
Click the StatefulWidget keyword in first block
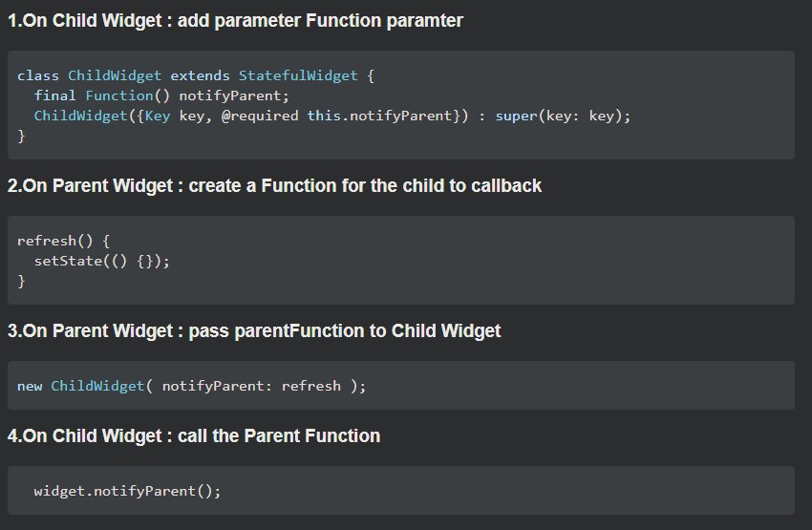[x=298, y=75]
